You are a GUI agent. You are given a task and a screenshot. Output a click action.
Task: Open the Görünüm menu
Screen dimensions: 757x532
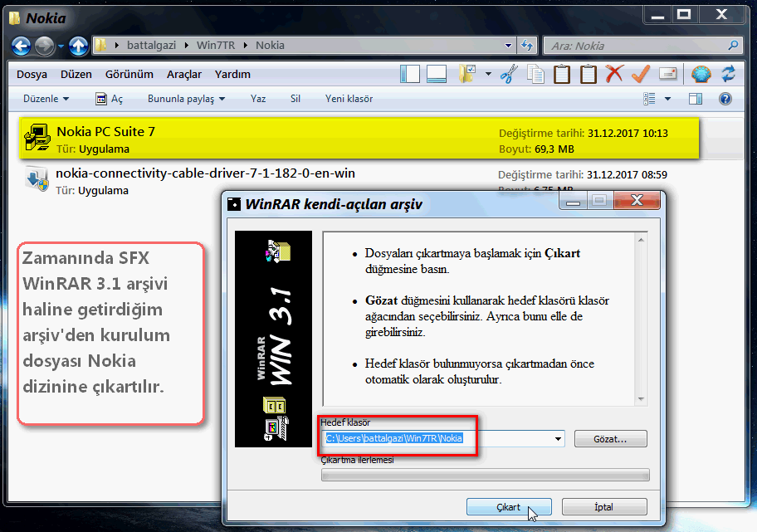129,75
